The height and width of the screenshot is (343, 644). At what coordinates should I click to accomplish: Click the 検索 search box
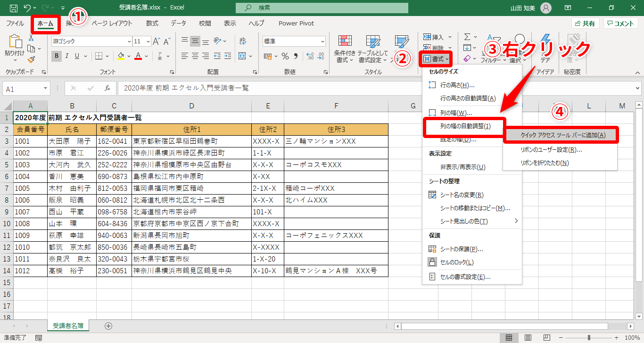point(322,8)
